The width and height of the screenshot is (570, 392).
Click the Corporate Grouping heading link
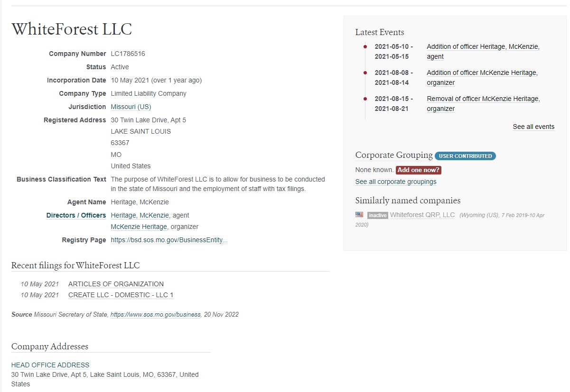click(394, 155)
